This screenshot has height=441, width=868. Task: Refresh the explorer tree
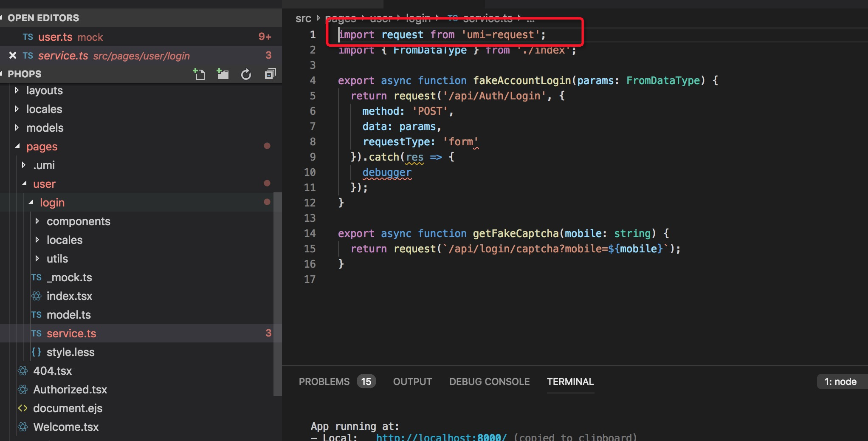click(x=246, y=74)
